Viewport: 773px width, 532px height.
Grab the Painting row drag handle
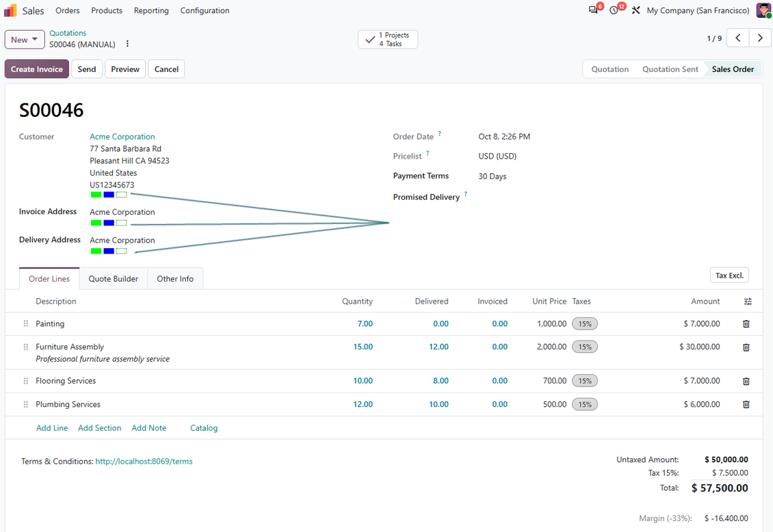(x=25, y=323)
